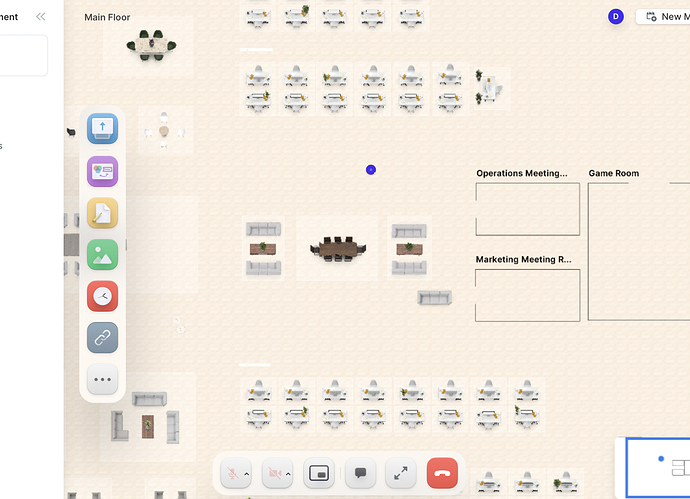This screenshot has width=690, height=499.
Task: Click the central dark conference table
Action: 338,249
